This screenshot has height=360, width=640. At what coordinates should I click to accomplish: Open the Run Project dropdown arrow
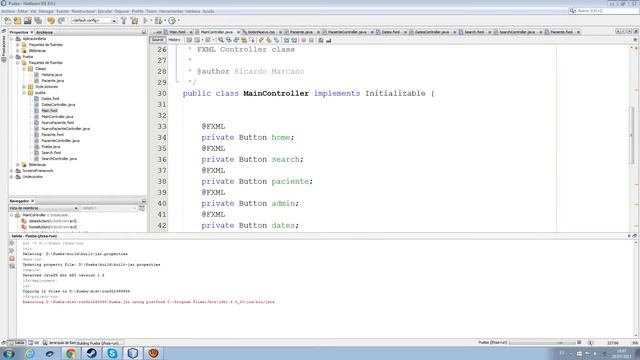tap(151, 20)
